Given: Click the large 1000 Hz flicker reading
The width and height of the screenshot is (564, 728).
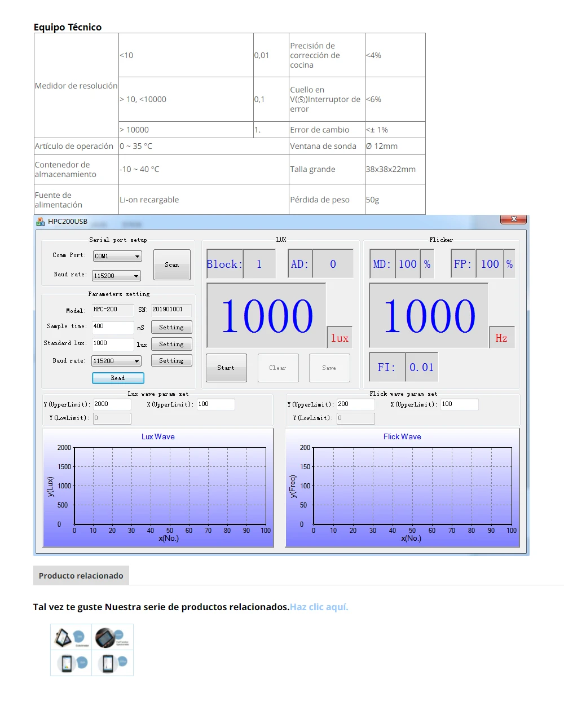Looking at the screenshot, I should 429,316.
